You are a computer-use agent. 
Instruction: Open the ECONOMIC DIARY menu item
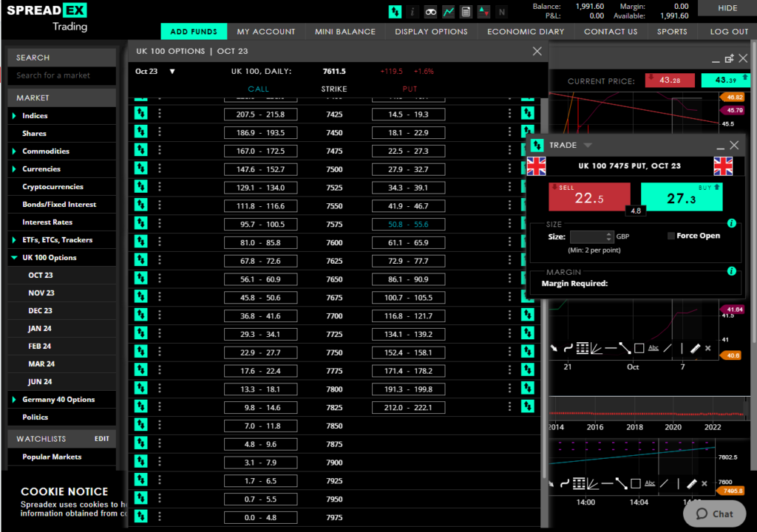pos(526,31)
